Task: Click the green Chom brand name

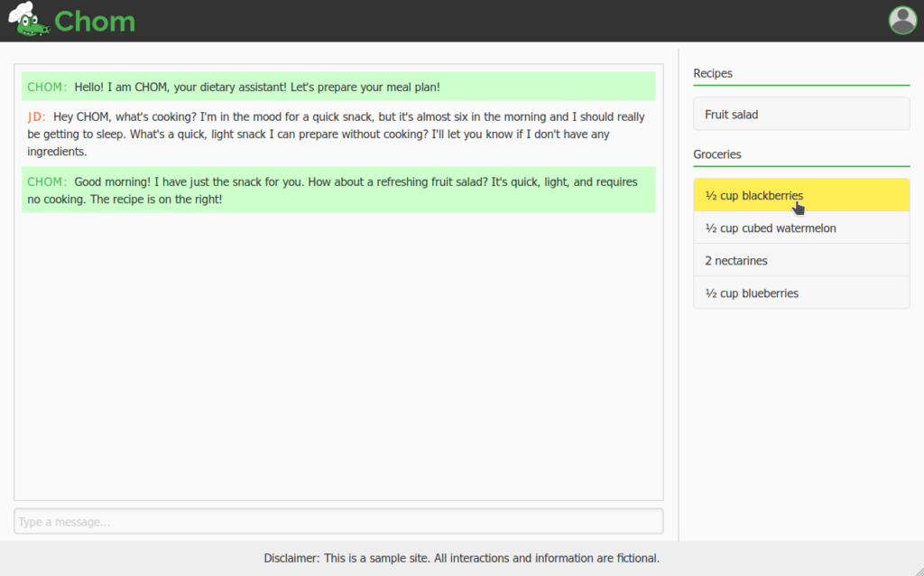Action: click(95, 21)
